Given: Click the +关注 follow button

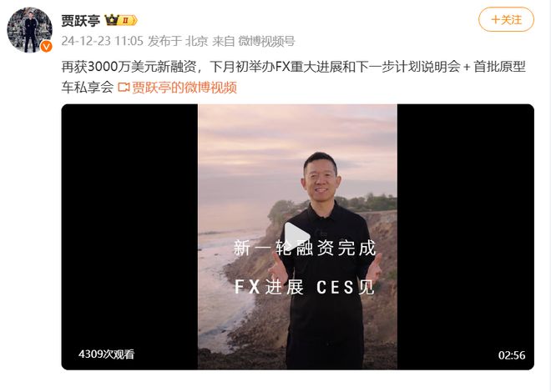Looking at the screenshot, I should pos(506,20).
